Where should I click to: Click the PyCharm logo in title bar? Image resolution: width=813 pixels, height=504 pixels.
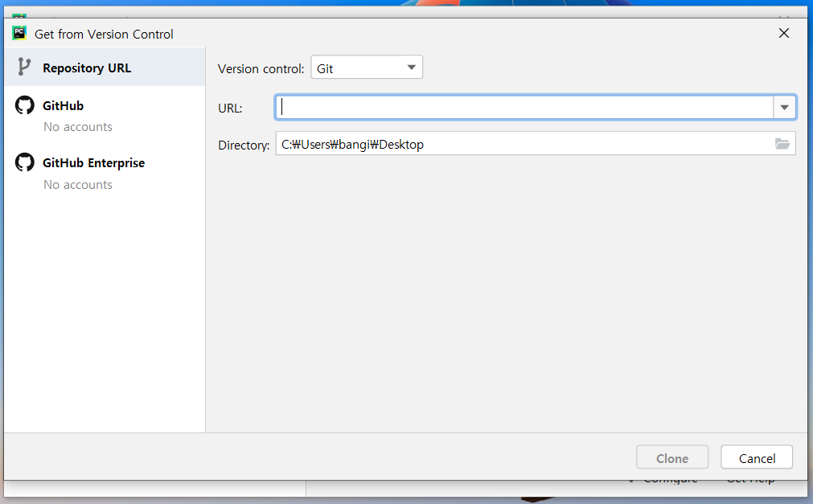pos(19,33)
